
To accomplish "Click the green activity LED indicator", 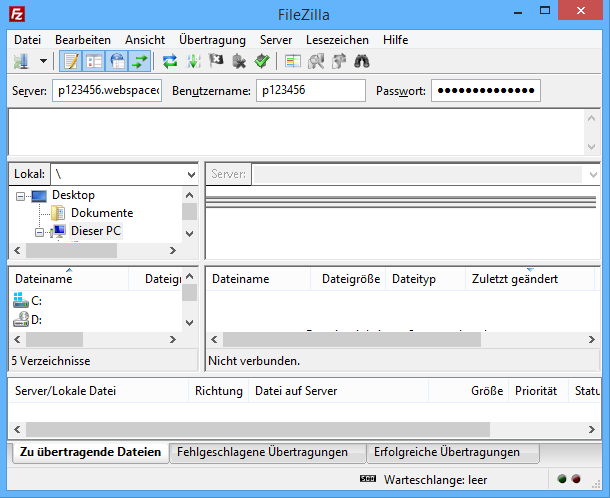I will click(562, 479).
